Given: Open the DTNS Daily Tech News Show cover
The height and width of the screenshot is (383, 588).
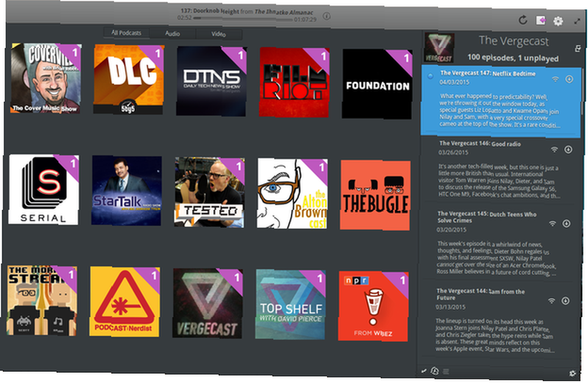Looking at the screenshot, I should pos(212,81).
